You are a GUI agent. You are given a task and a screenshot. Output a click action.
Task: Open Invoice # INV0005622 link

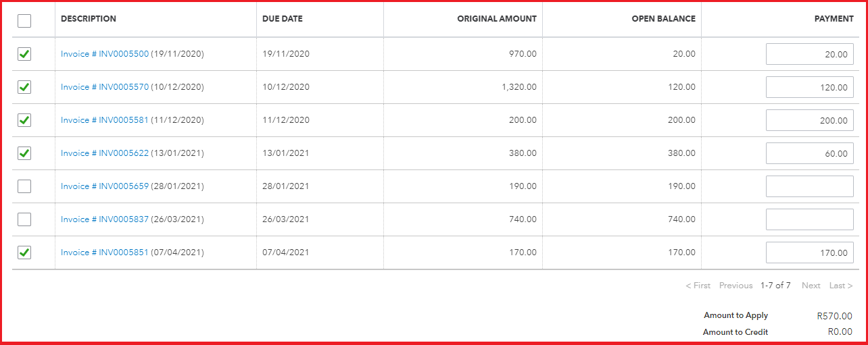tap(105, 153)
